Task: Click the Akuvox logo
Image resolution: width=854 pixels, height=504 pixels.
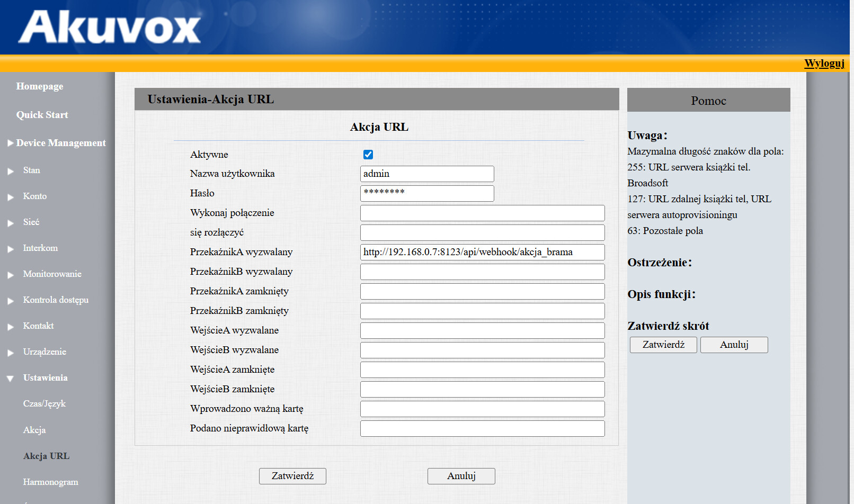Action: click(x=109, y=27)
